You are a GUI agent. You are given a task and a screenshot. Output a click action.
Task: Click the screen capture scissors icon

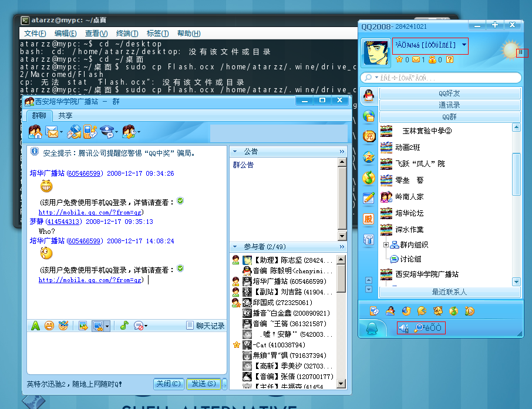(98, 326)
